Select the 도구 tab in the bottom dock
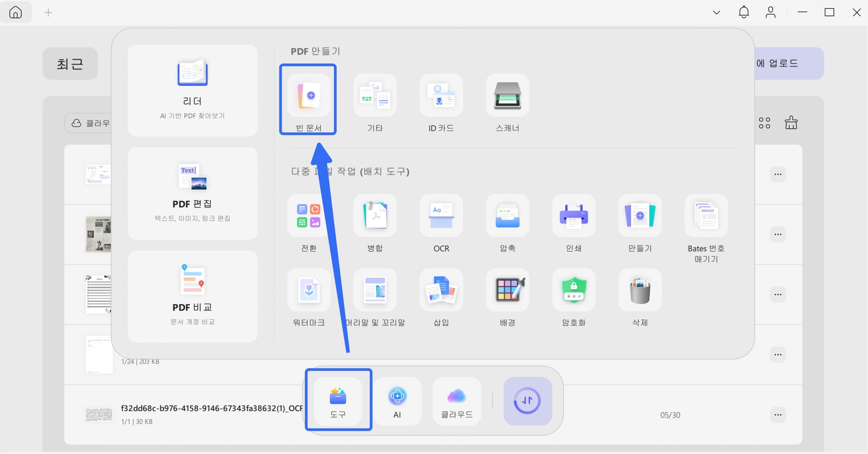 (x=338, y=401)
